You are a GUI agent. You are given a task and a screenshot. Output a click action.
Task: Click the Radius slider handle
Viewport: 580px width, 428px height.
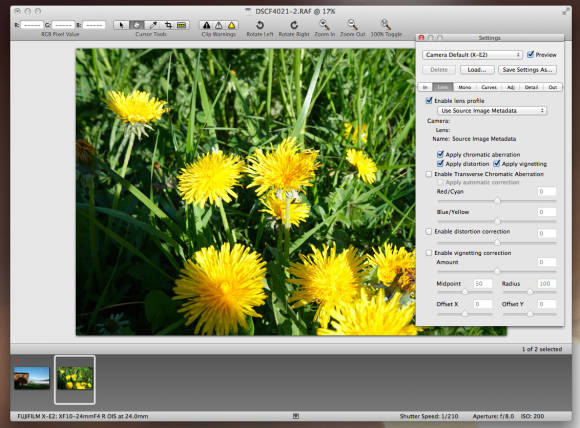click(x=530, y=292)
